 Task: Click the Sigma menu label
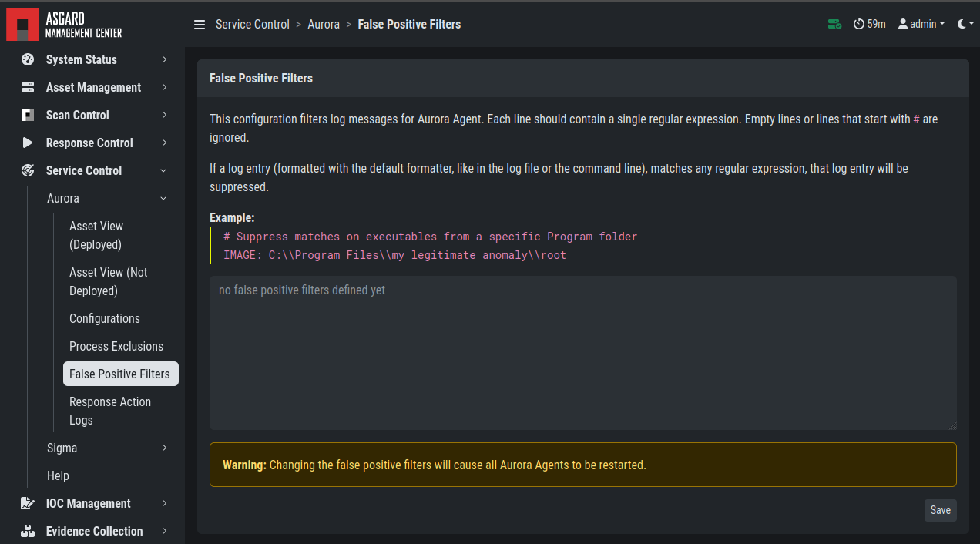[x=62, y=448]
